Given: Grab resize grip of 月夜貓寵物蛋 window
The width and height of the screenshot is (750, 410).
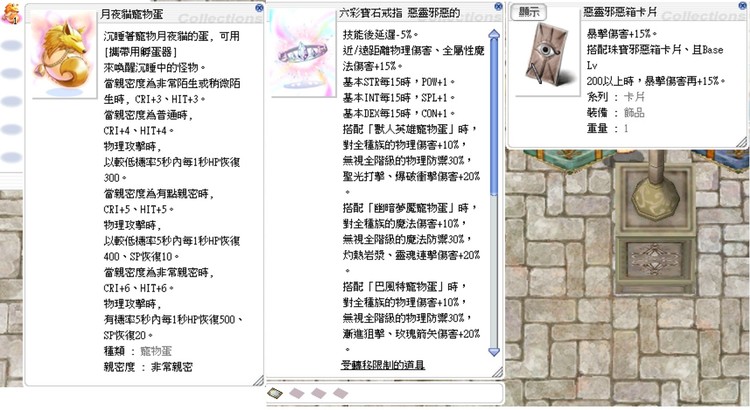Looking at the screenshot, I should (258, 380).
